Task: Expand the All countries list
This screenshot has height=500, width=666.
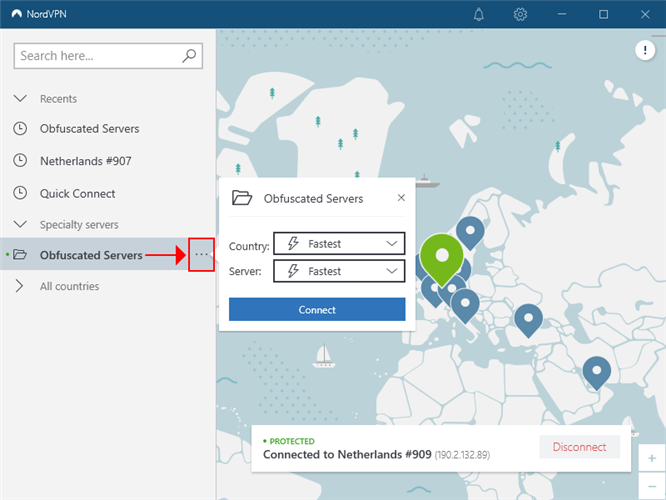Action: pos(20,286)
